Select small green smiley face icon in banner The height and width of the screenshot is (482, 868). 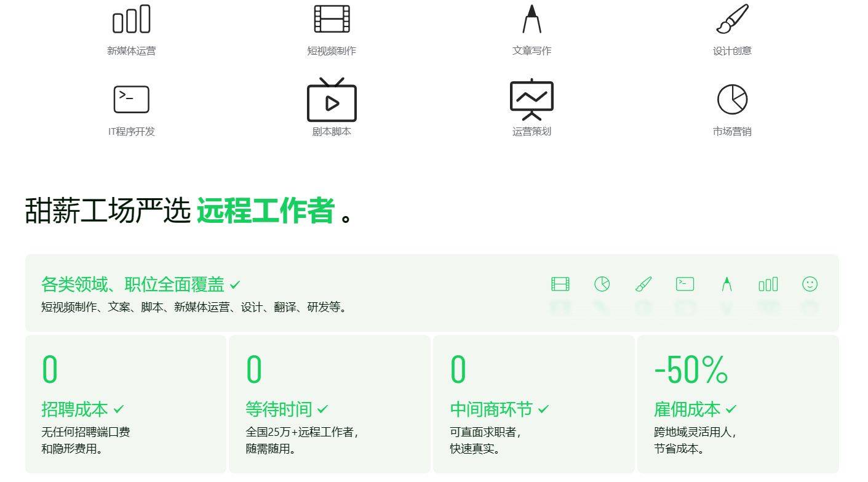(x=810, y=284)
